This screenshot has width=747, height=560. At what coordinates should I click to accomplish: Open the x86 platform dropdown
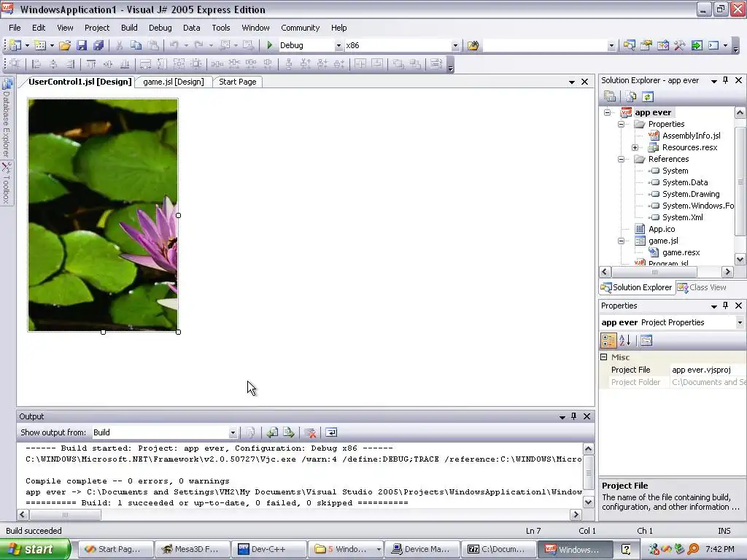(455, 46)
